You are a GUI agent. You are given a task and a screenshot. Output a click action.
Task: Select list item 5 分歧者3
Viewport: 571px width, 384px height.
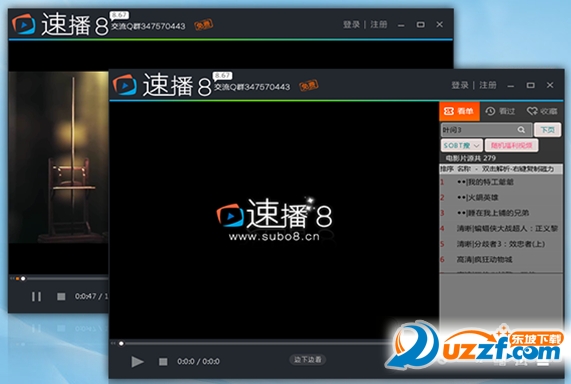(501, 244)
